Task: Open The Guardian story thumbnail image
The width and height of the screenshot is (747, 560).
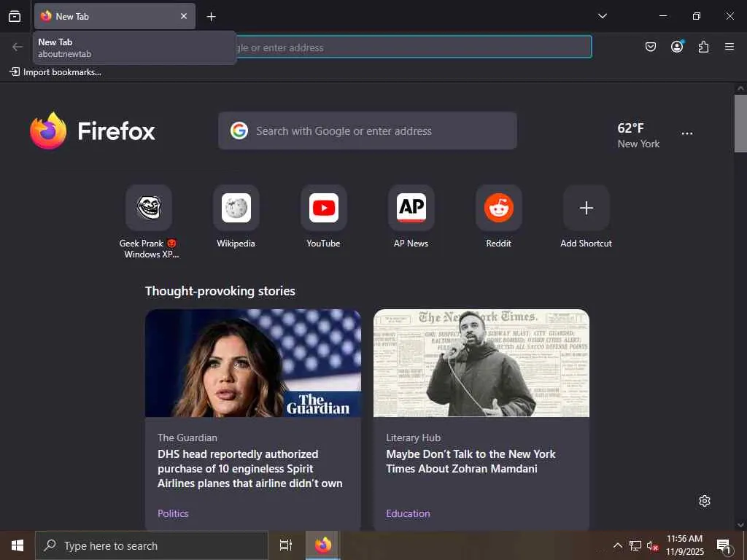Action: [253, 363]
